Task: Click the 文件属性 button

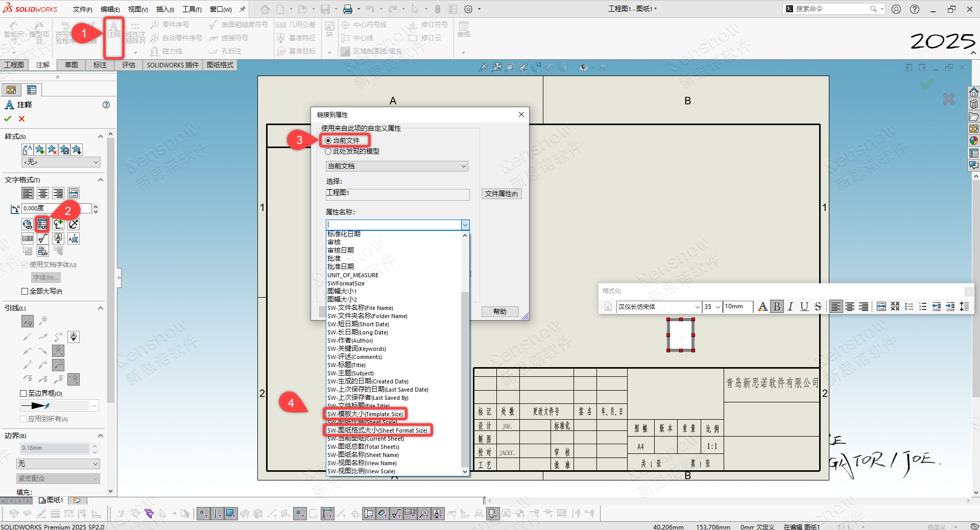Action: click(501, 194)
